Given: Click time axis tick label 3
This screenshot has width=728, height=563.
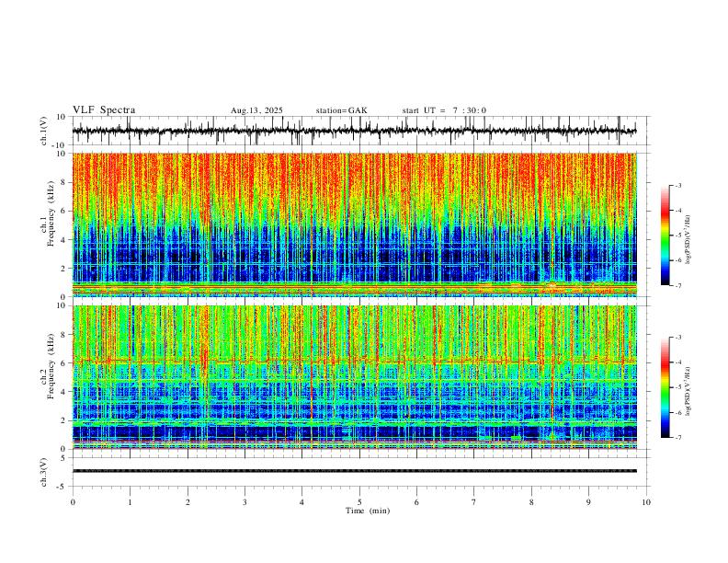Looking at the screenshot, I should tap(245, 502).
